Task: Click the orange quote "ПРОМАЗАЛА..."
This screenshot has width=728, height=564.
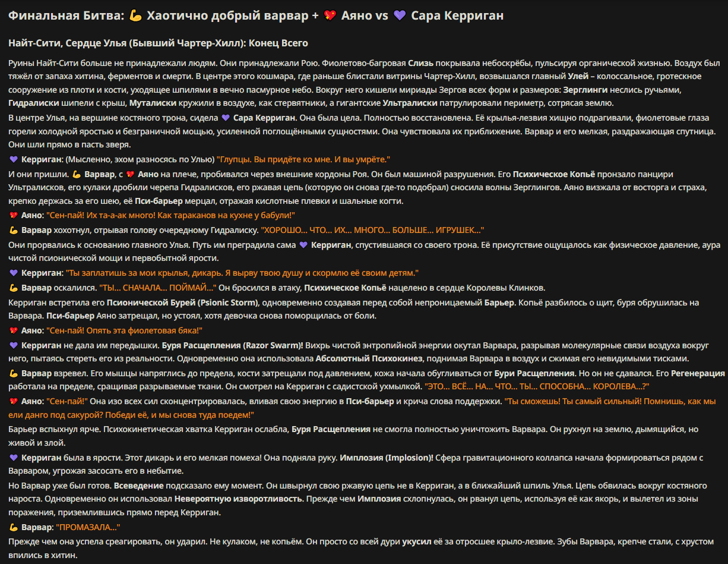Action: 88,527
